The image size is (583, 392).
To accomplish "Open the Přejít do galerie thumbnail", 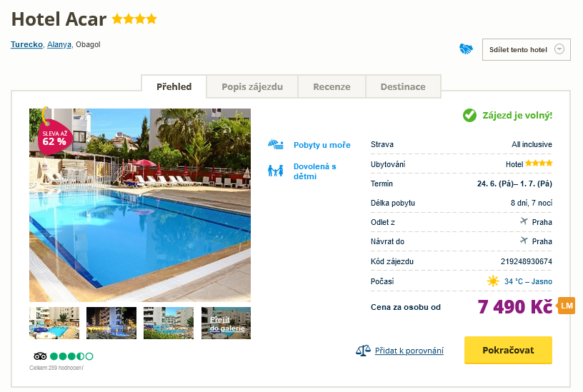I will coord(226,323).
